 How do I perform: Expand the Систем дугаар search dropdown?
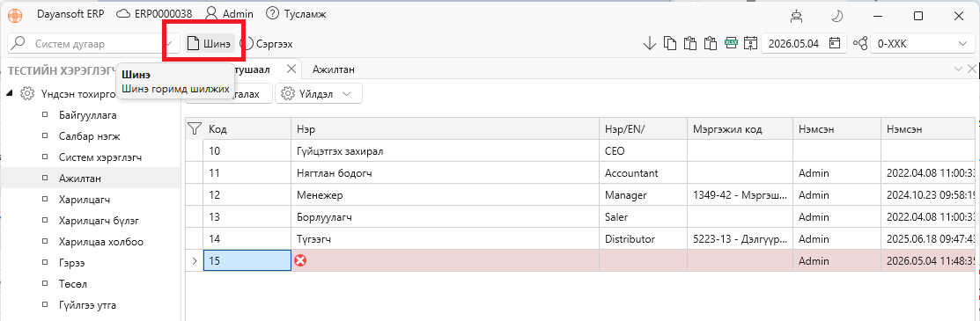(x=169, y=44)
